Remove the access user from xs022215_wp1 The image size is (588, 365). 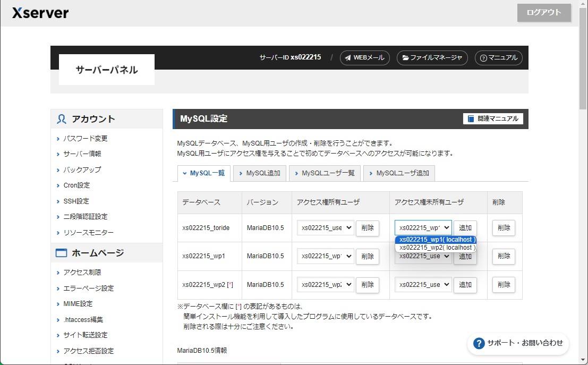[368, 257]
